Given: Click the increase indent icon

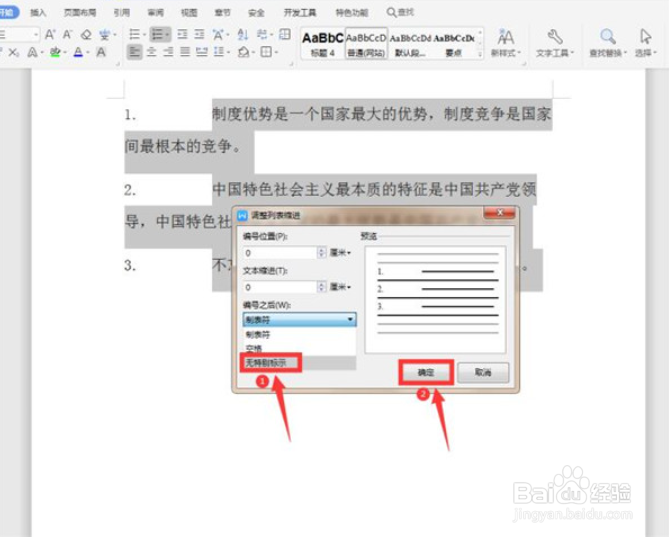Looking at the screenshot, I should [x=199, y=34].
